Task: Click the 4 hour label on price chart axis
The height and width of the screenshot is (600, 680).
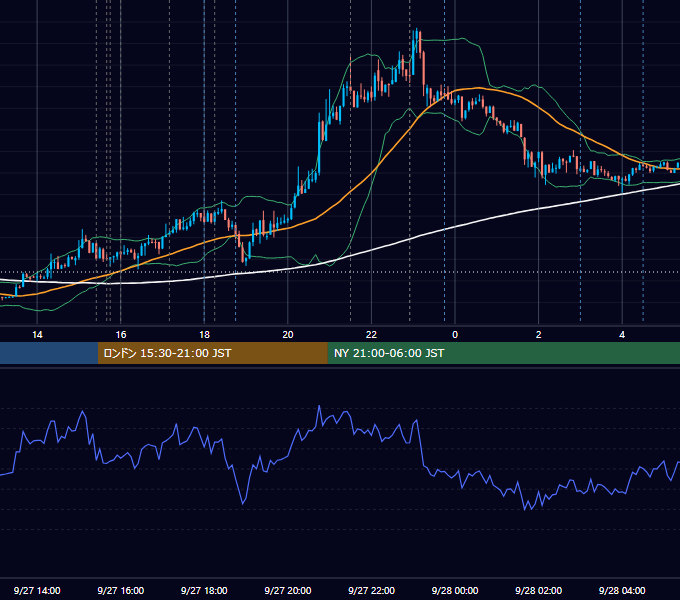Action: coord(622,335)
